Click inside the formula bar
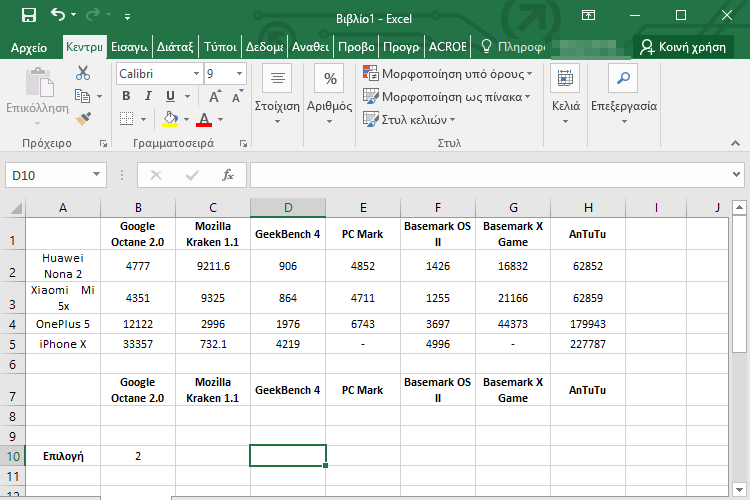Image resolution: width=750 pixels, height=500 pixels. point(491,175)
